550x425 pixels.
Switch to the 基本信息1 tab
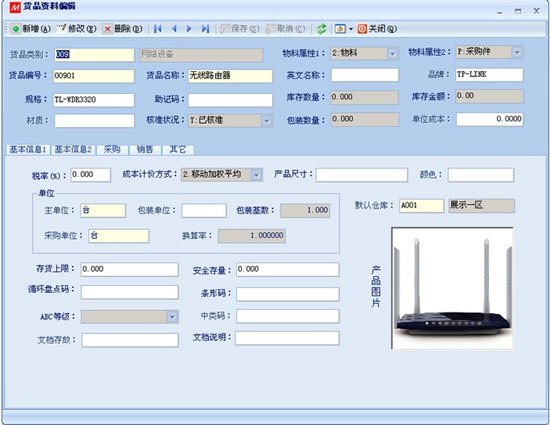pos(28,149)
